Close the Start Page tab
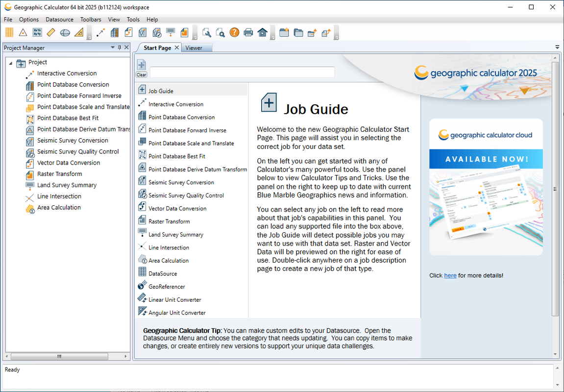Viewport: 564px width, 392px height. click(x=176, y=48)
